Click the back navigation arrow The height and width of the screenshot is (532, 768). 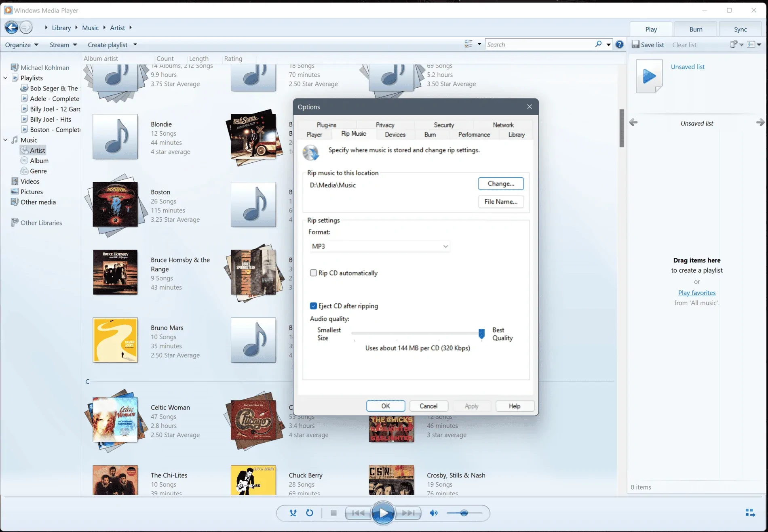12,27
